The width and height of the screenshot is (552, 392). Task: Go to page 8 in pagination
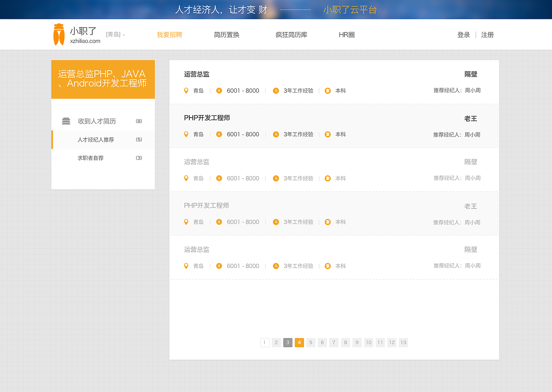point(345,342)
